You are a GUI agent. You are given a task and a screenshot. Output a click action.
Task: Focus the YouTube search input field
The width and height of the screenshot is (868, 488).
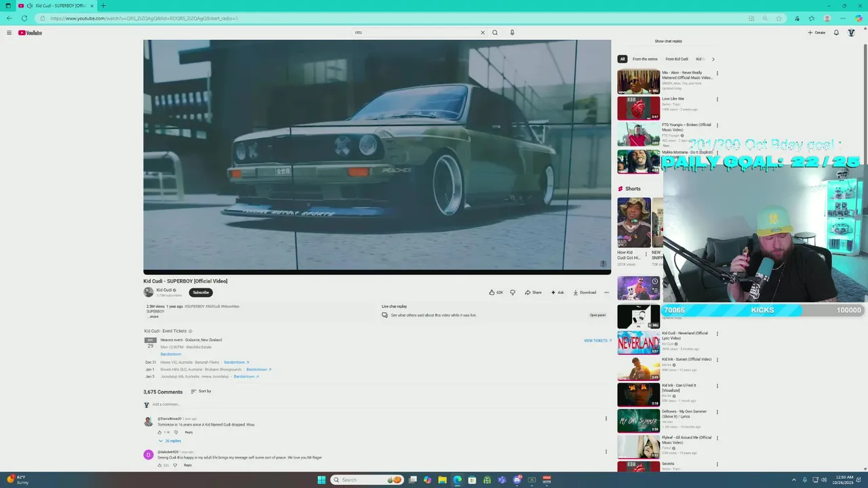click(x=415, y=33)
